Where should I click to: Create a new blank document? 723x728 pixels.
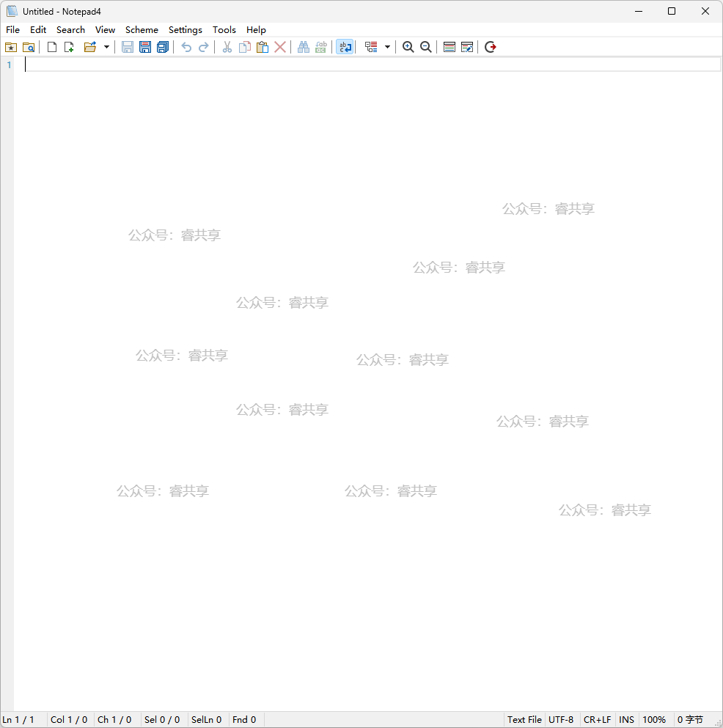(x=52, y=47)
